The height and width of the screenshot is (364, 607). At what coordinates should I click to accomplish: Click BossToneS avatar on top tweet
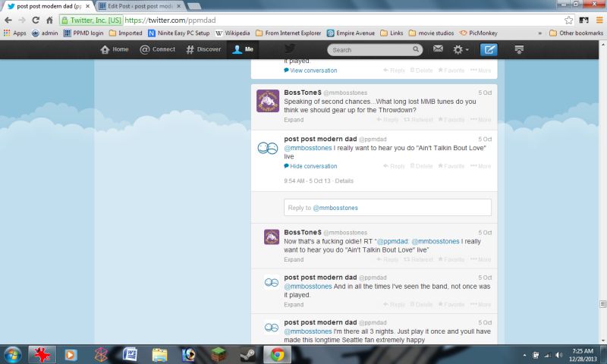(268, 101)
